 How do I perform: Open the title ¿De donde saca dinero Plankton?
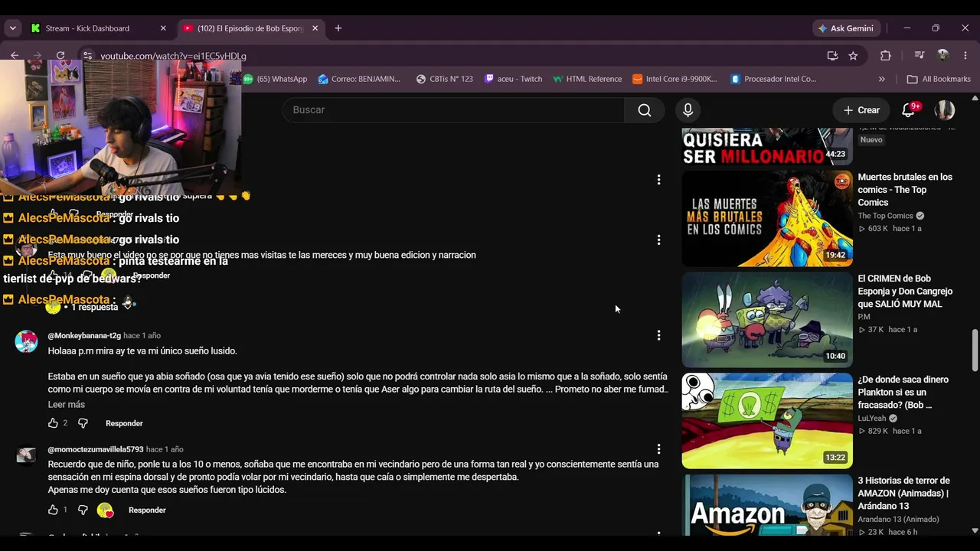pyautogui.click(x=903, y=393)
